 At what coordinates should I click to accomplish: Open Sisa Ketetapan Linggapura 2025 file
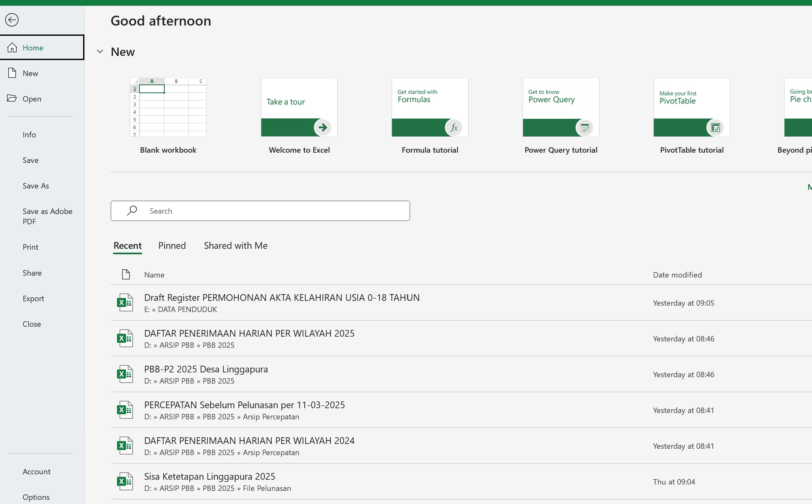[462, 482]
